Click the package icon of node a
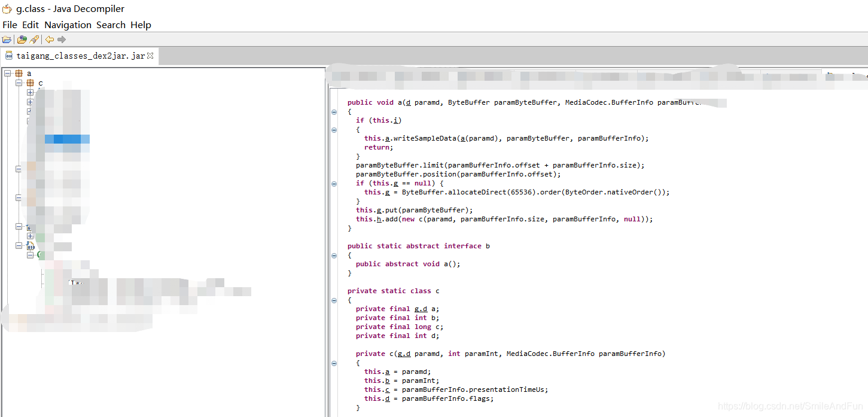 click(x=19, y=74)
